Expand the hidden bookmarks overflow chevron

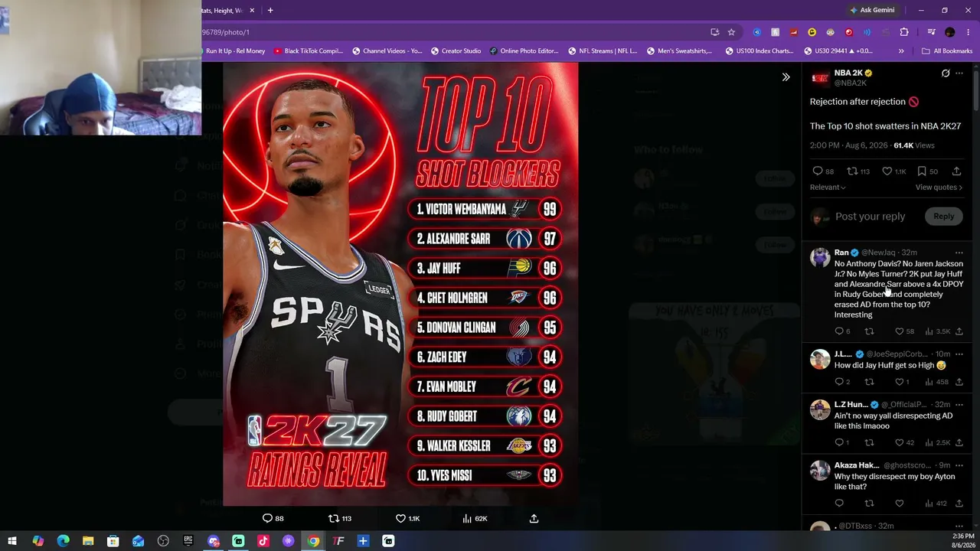(901, 51)
